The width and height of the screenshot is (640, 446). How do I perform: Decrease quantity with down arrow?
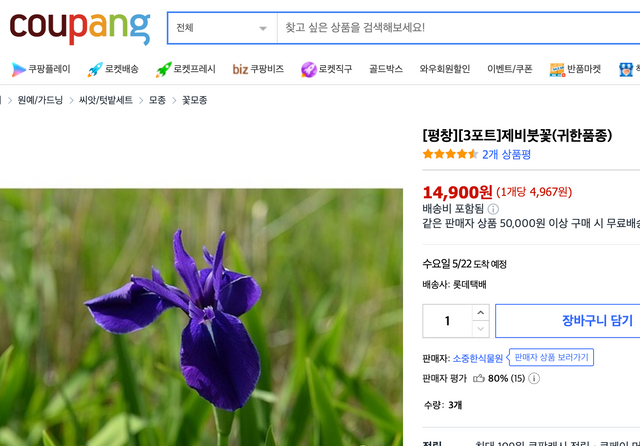(x=480, y=329)
